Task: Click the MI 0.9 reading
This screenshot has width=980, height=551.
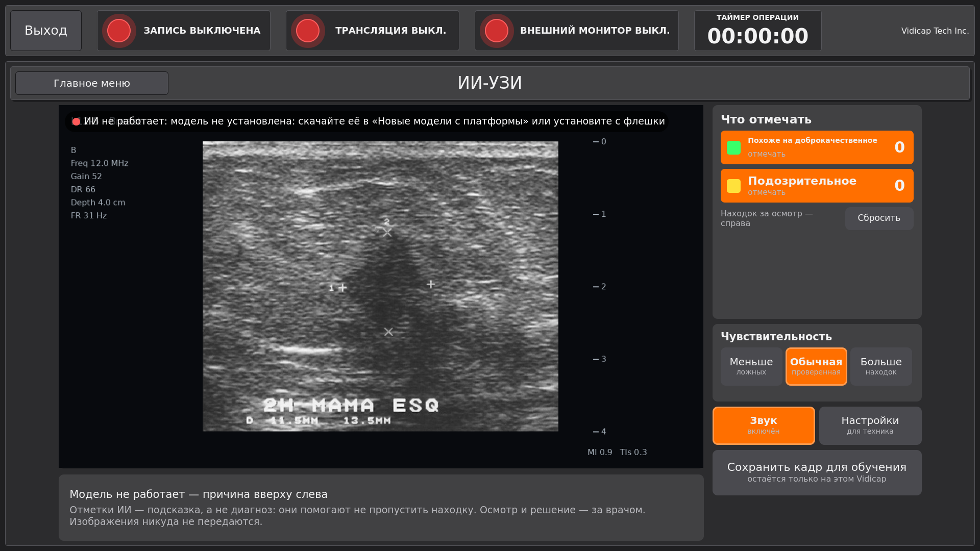Action: coord(600,453)
